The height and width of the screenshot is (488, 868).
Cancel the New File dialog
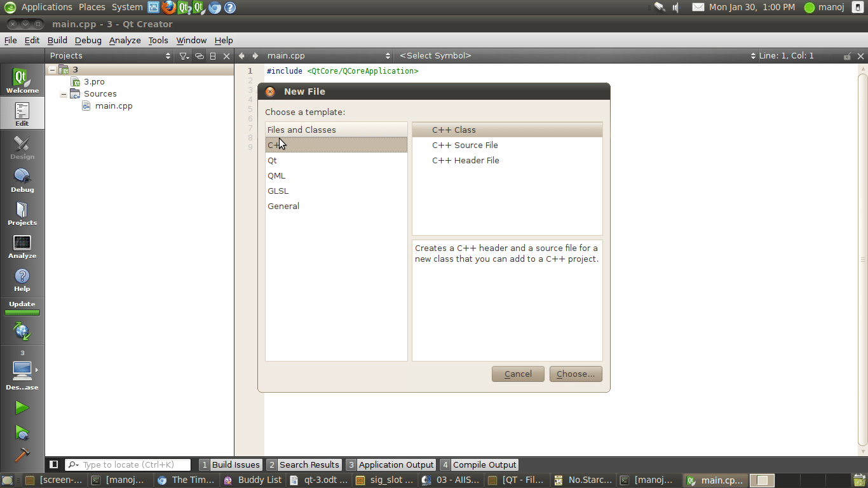pyautogui.click(x=518, y=374)
